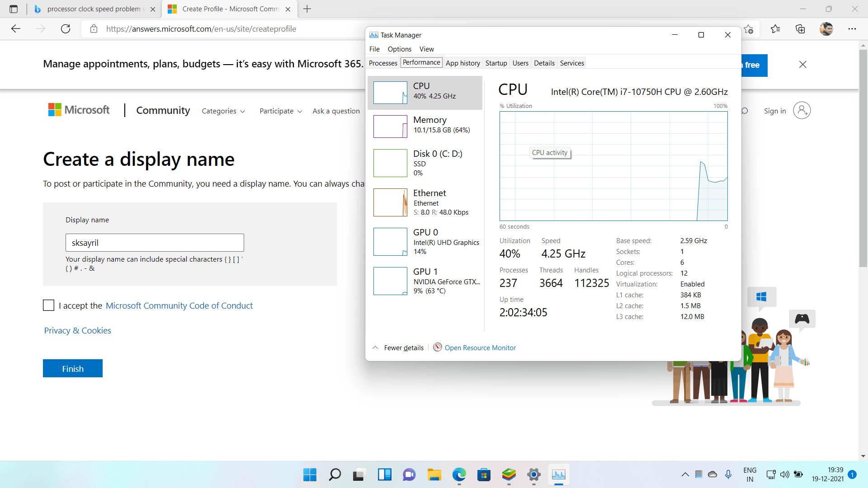The width and height of the screenshot is (868, 488).
Task: Select the Memory usage graph thumbnail
Action: tap(390, 127)
